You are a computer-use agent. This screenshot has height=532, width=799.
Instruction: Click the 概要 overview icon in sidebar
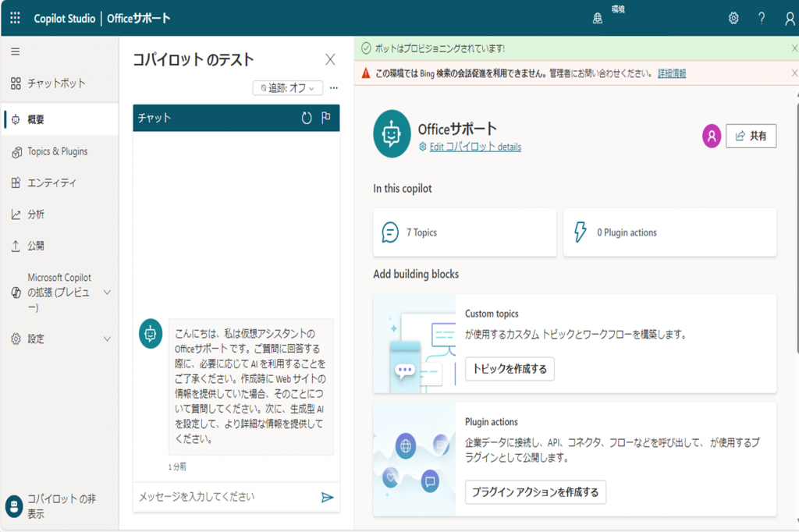16,120
